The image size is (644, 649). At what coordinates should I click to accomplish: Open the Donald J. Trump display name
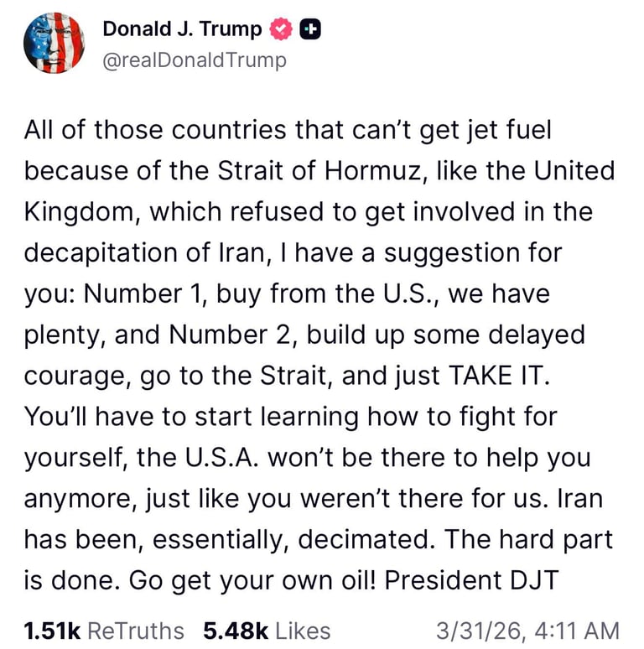(181, 29)
